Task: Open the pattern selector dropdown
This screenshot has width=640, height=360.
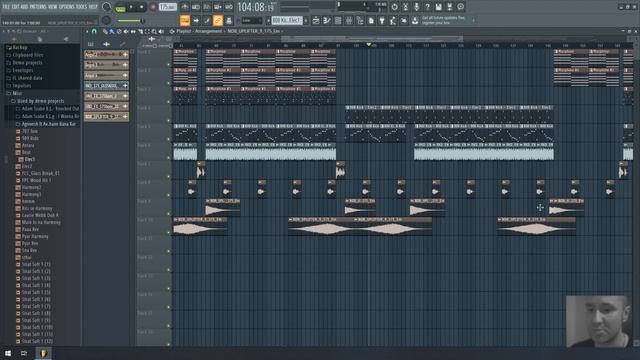Action: point(287,20)
